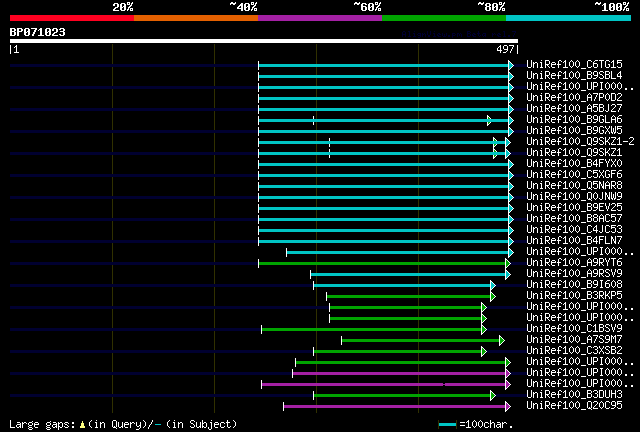Click the green ~80% identity color segment

[444, 18]
